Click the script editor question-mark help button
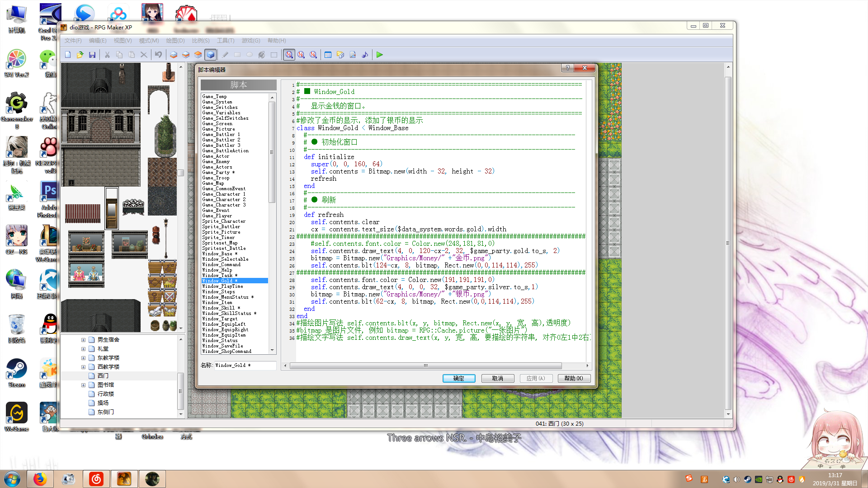The height and width of the screenshot is (488, 868). 567,68
